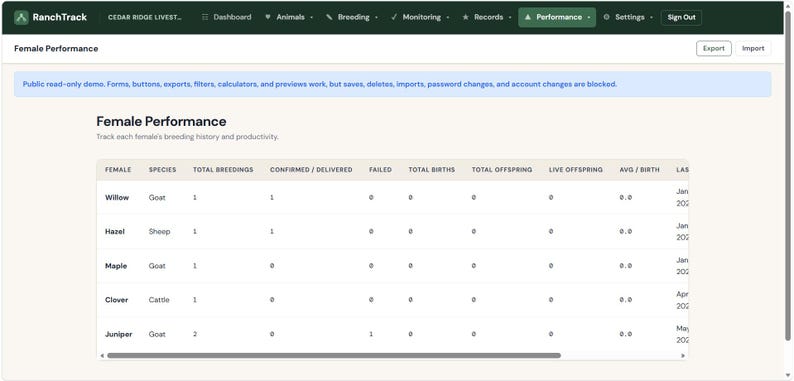Click Clover's total breedings value 1
Screen dimensions: 794x381
[x=195, y=300]
